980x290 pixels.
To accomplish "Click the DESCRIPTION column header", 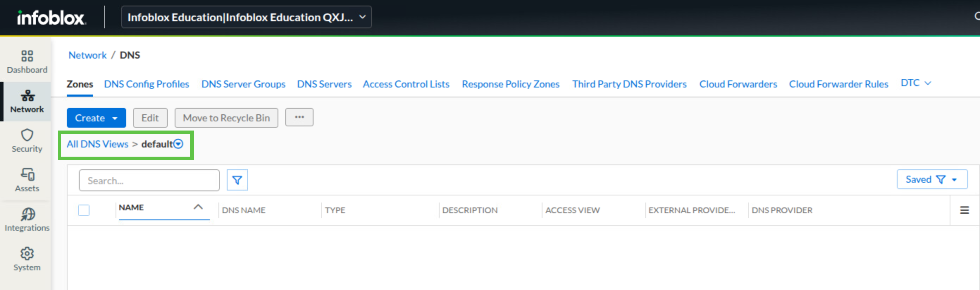I will click(470, 210).
